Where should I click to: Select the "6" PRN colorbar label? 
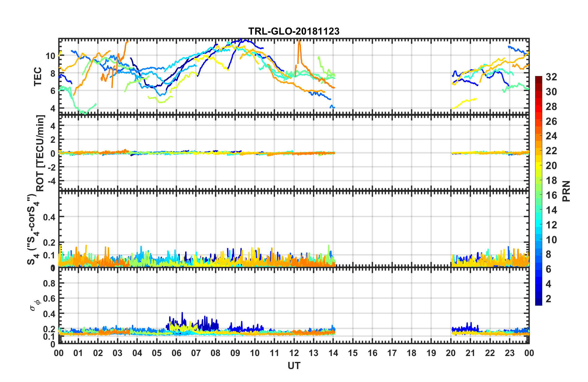[548, 269]
